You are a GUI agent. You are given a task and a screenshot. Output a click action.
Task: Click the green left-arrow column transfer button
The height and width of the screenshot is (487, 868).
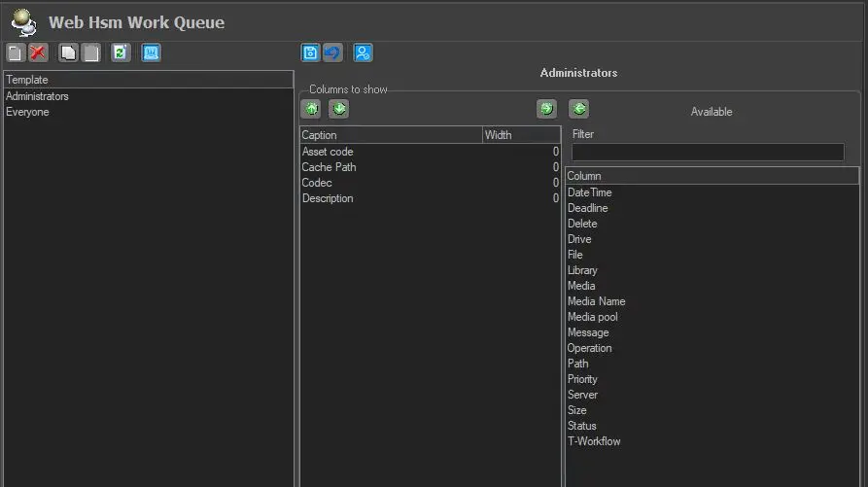[578, 109]
